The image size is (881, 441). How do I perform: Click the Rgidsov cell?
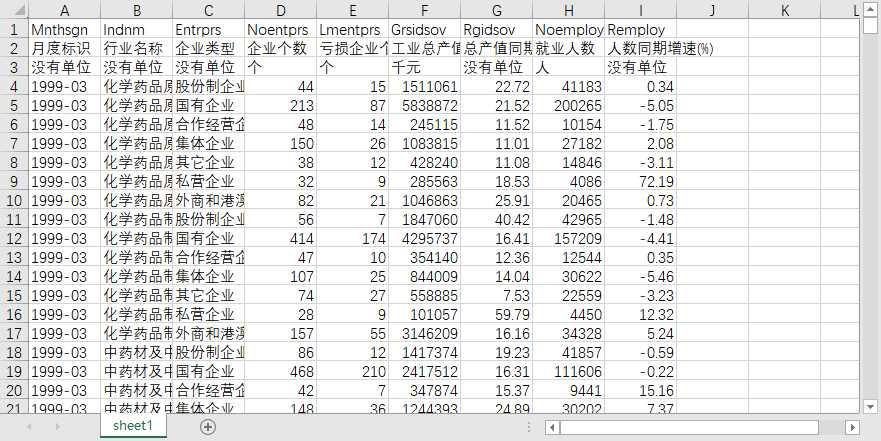[497, 29]
